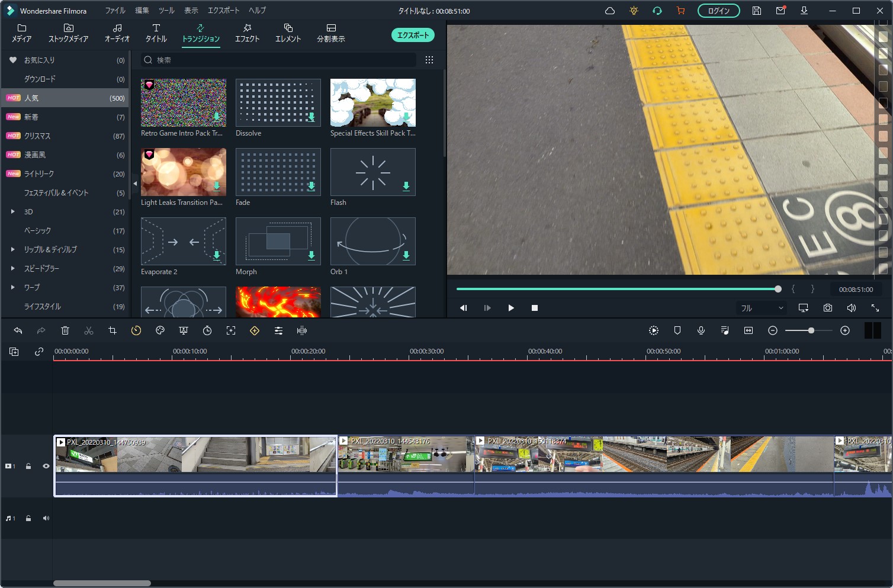Viewport: 893px width, 588px height.
Task: Mute audio track 1 speaker icon
Action: (x=46, y=518)
